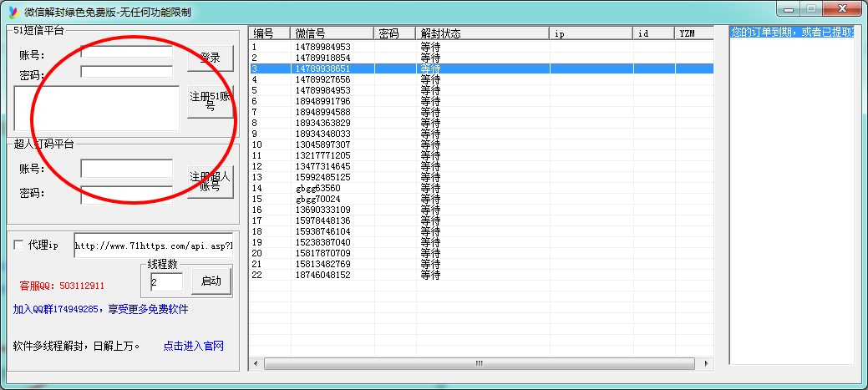Select row with 微信号 14789918854
The image size is (868, 390).
point(481,58)
